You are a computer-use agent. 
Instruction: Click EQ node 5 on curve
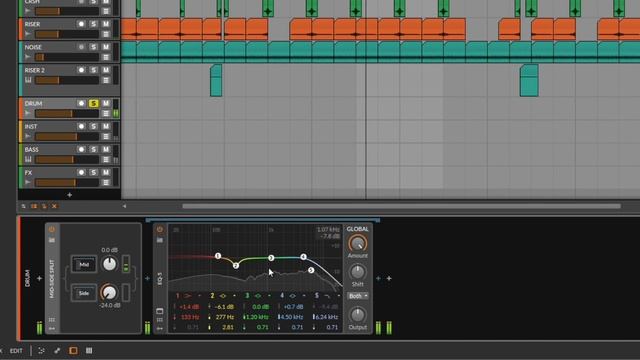(311, 270)
